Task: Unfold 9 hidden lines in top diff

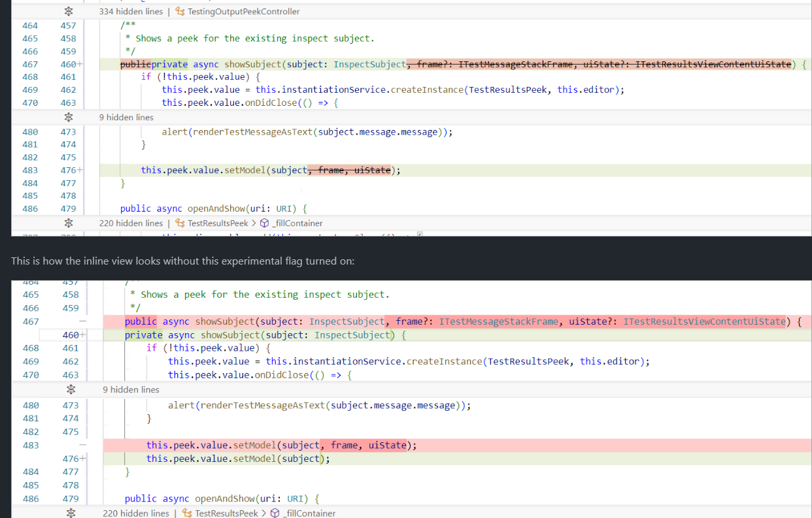Action: click(68, 118)
